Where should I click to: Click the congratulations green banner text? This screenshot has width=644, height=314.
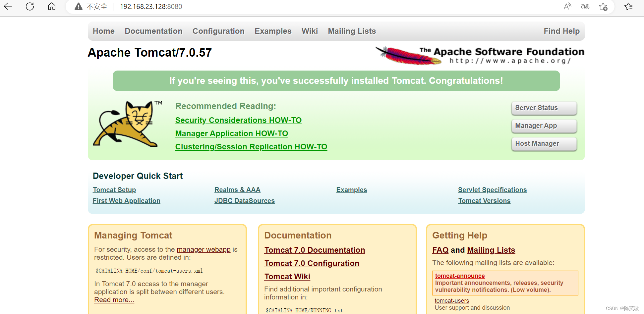click(336, 81)
